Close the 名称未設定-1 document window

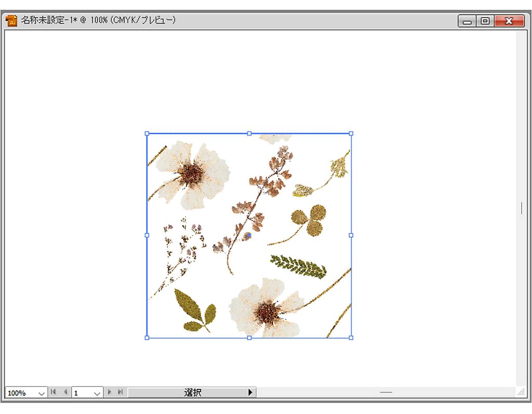[x=509, y=21]
